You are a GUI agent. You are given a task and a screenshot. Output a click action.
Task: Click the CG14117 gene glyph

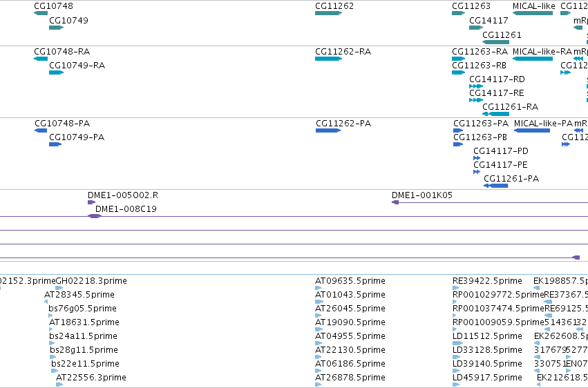click(476, 28)
